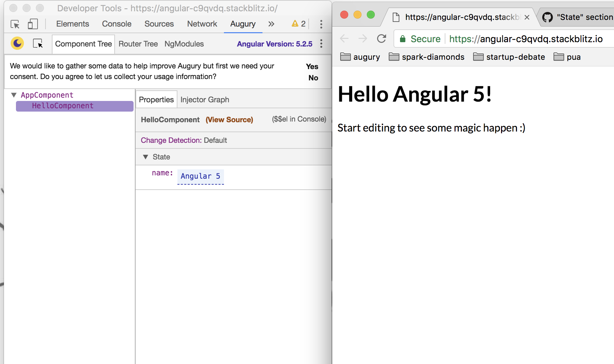Edit the name state value Angular 5

[x=200, y=176]
